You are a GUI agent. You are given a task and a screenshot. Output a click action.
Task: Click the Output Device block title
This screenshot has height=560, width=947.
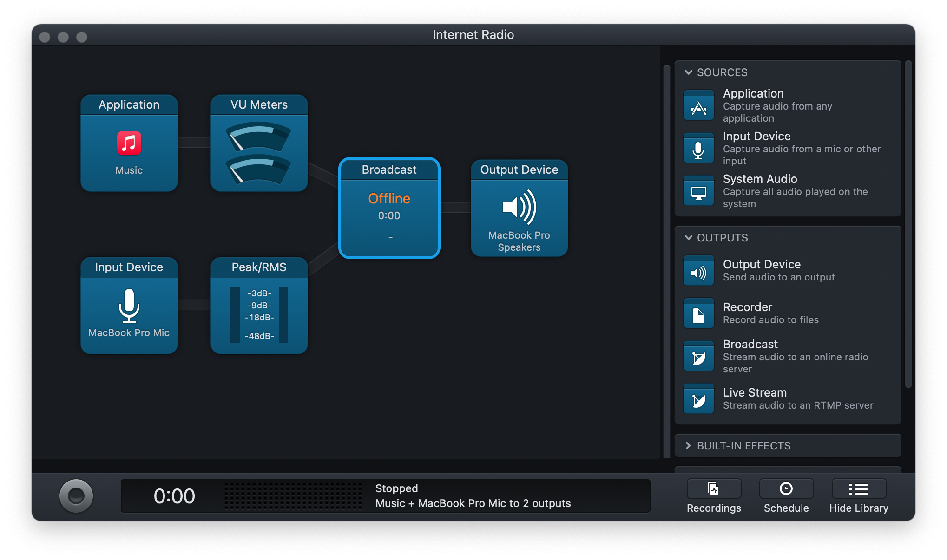point(519,170)
